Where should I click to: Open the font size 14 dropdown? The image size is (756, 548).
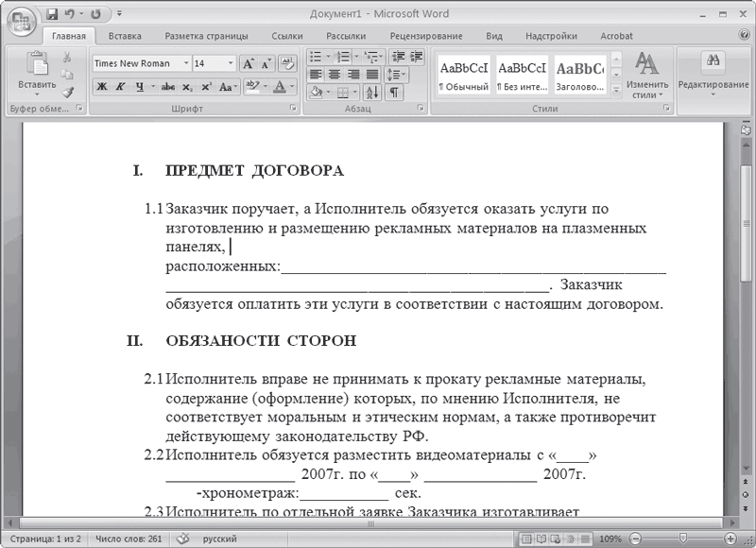click(x=231, y=63)
